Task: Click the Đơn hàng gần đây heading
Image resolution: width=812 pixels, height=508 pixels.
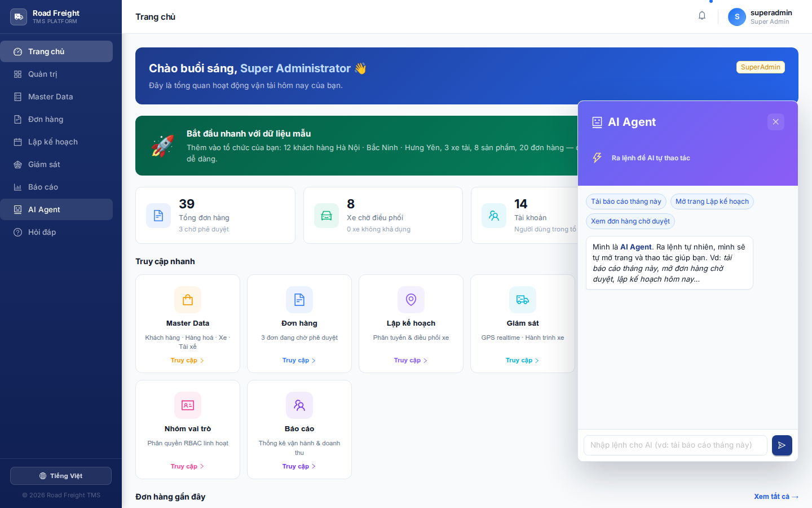Action: click(170, 497)
